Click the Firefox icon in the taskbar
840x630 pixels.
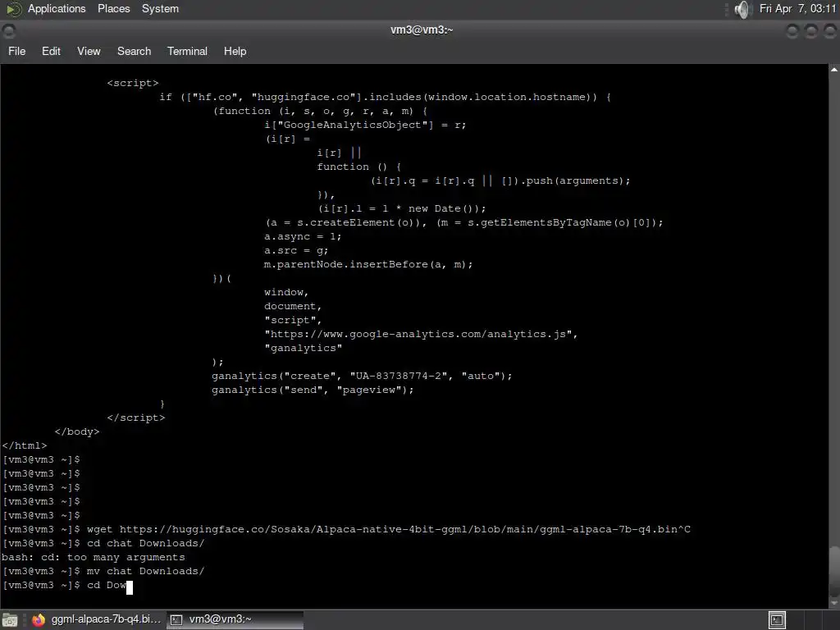[x=38, y=620]
